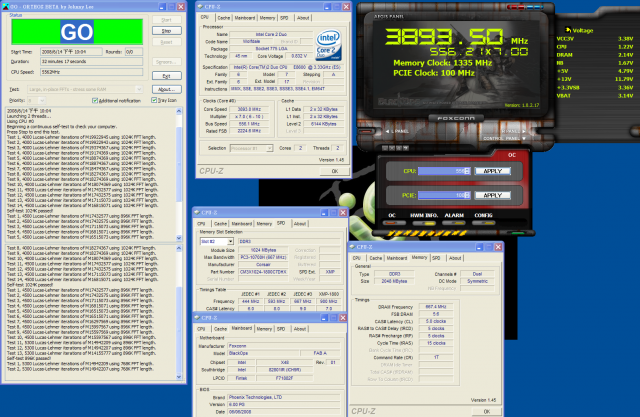Image resolution: width=640 pixels, height=417 pixels.
Task: Select the Memory tab in the SPD CPU-Z window
Action: coord(264,224)
